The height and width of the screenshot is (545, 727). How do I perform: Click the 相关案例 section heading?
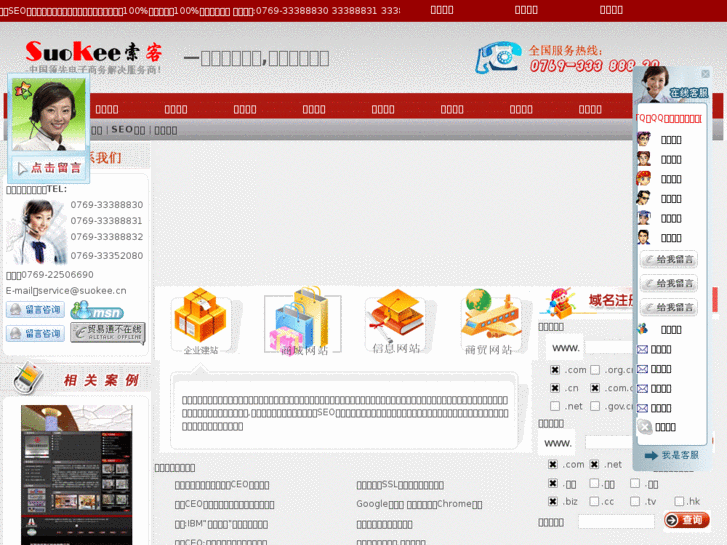tap(101, 380)
